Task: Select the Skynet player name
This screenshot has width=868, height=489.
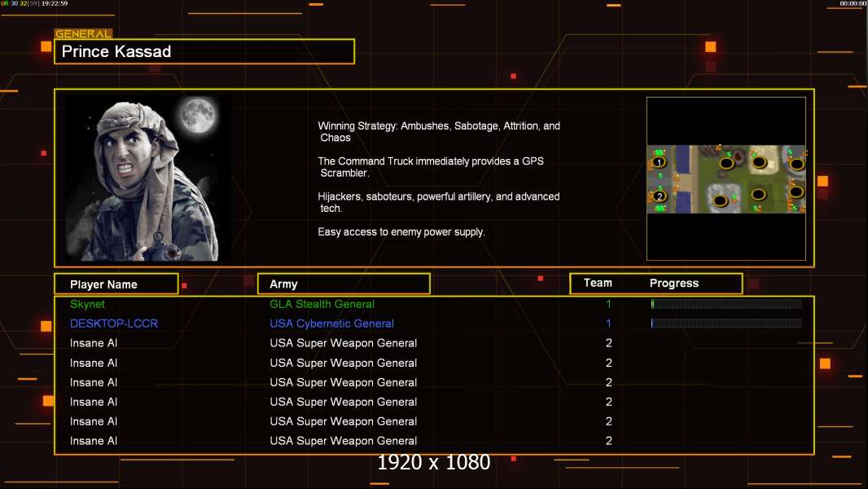Action: [x=87, y=304]
